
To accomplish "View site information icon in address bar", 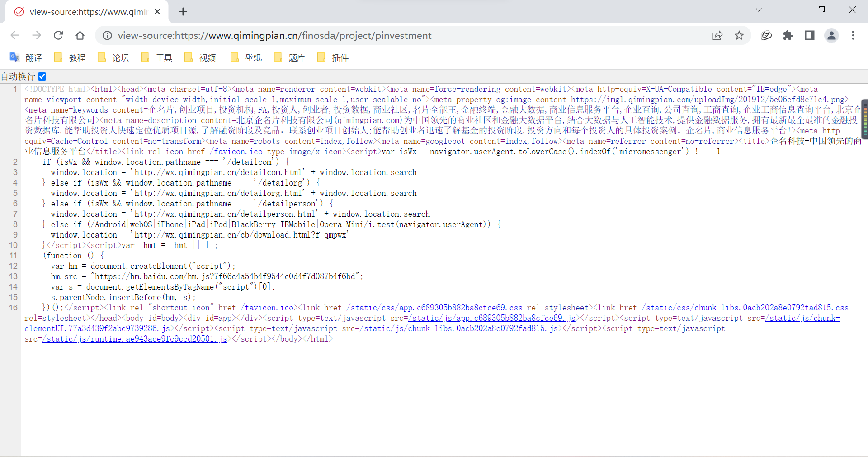I will click(107, 35).
